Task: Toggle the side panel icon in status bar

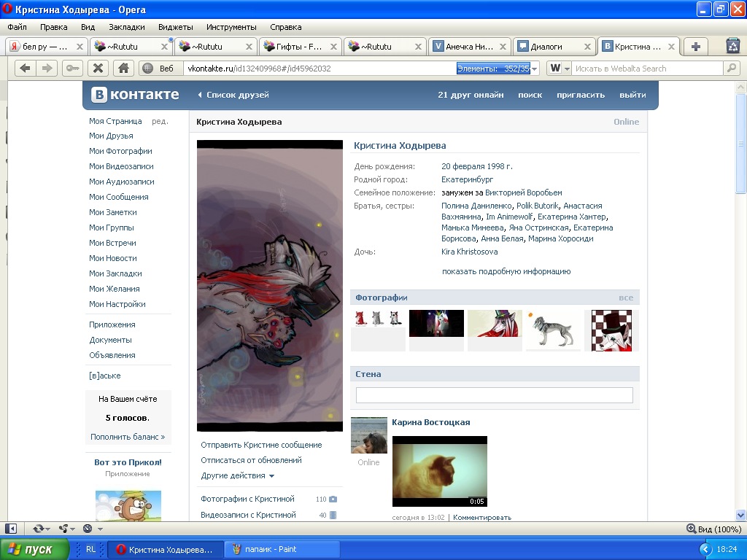Action: [x=10, y=529]
